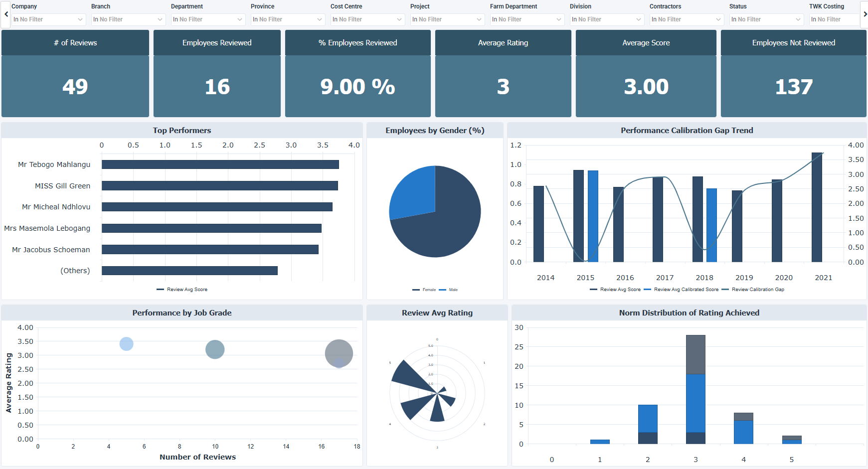Open the TWK Costing filter dropdown
Image resolution: width=868 pixels, height=469 pixels.
tap(835, 19)
